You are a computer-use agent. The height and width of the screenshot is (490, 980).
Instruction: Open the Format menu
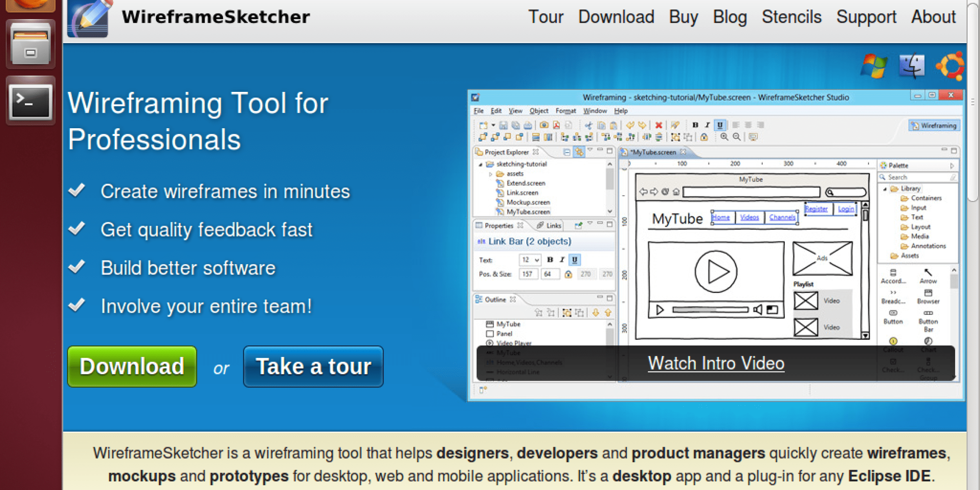(x=565, y=111)
